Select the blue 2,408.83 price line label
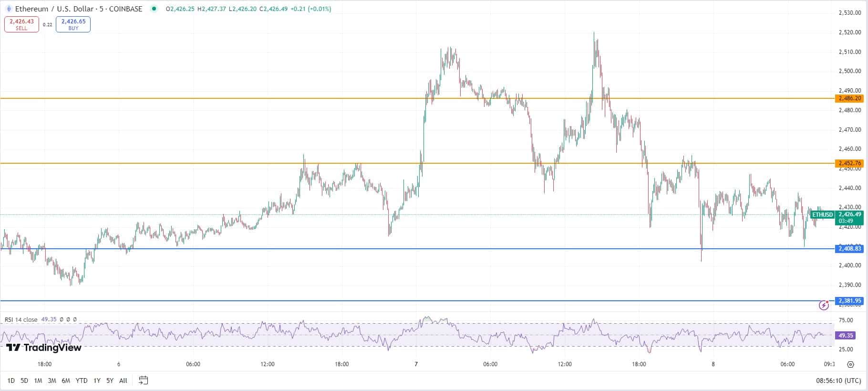Viewport: 868px width, 391px height. pos(849,249)
